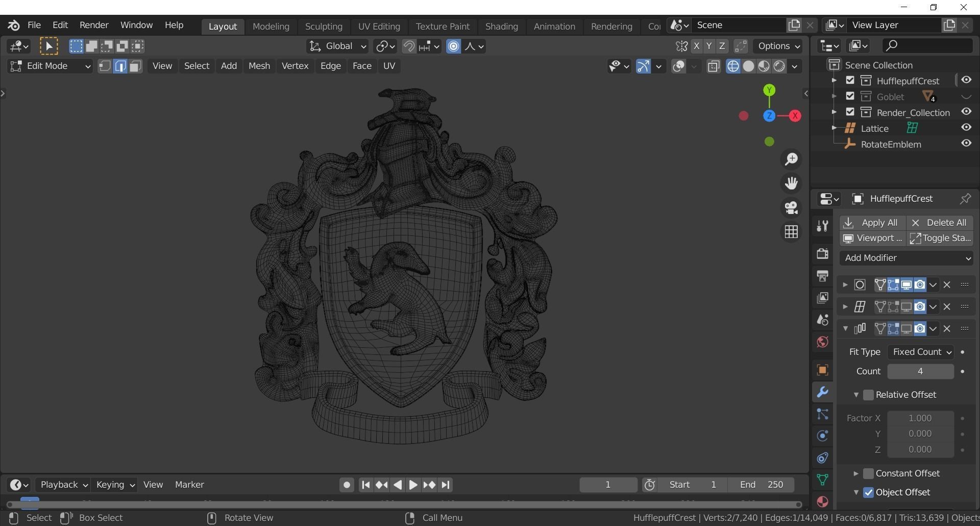The image size is (980, 526).
Task: Toggle proportional editing
Action: coord(453,46)
